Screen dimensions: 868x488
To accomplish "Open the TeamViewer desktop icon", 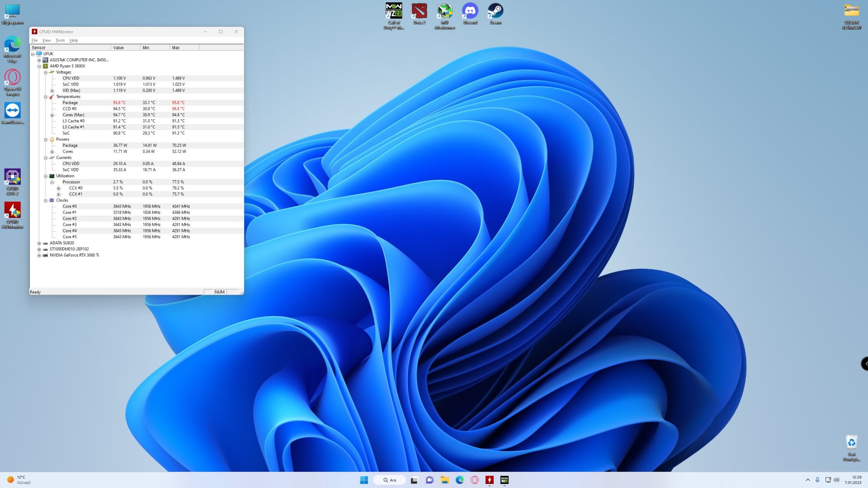I will [12, 113].
